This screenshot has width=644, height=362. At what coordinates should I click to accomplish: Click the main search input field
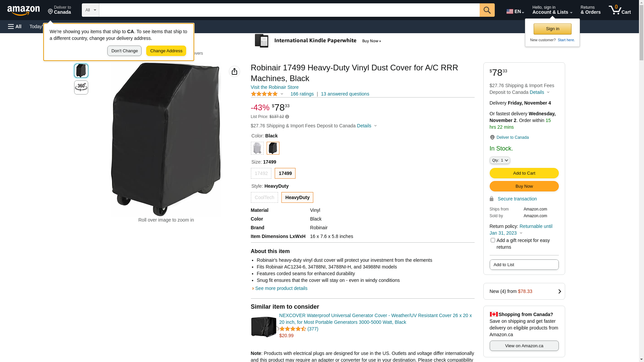click(x=289, y=10)
